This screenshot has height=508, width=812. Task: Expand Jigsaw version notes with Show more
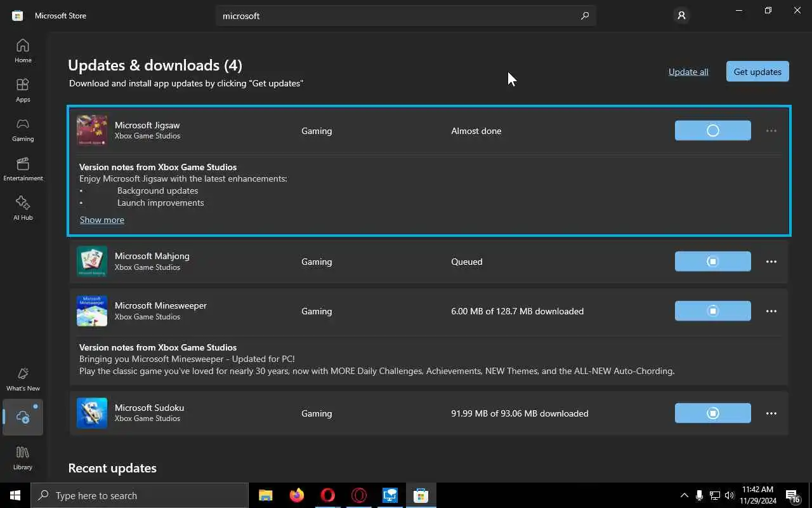[102, 220]
